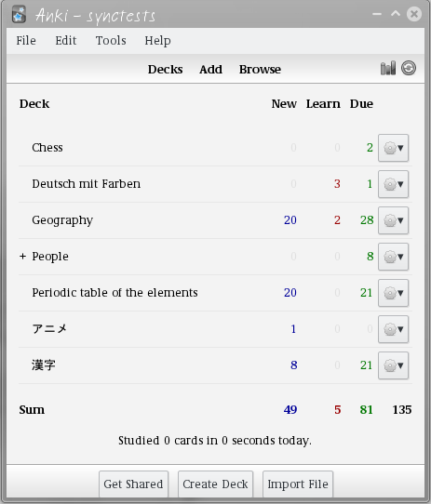Expand the People deck with plus sign
Viewport: 431px width, 504px height.
pos(22,256)
